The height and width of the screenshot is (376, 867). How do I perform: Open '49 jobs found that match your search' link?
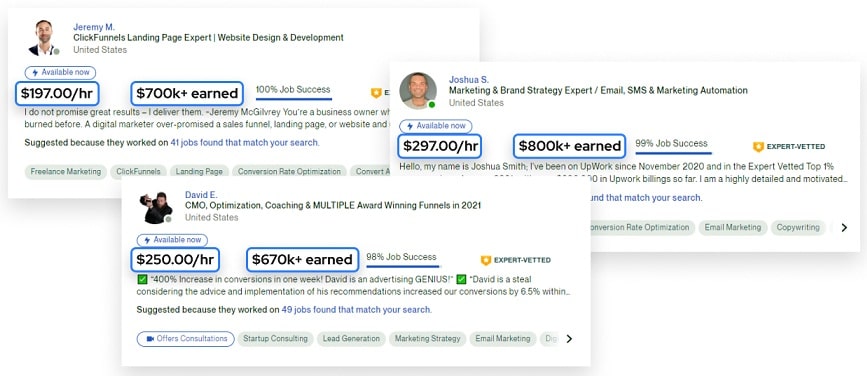pos(356,310)
